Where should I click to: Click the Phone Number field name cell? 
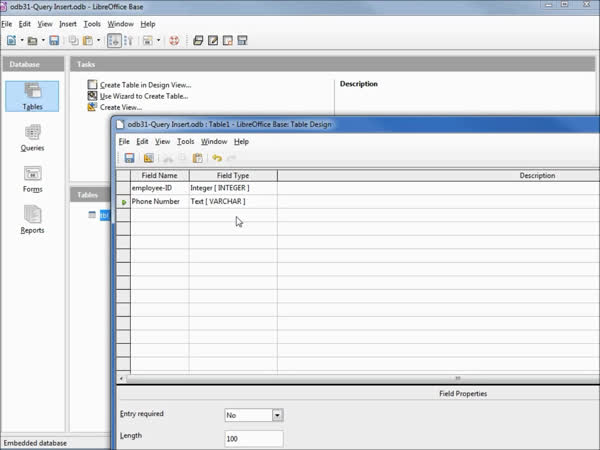tap(160, 201)
